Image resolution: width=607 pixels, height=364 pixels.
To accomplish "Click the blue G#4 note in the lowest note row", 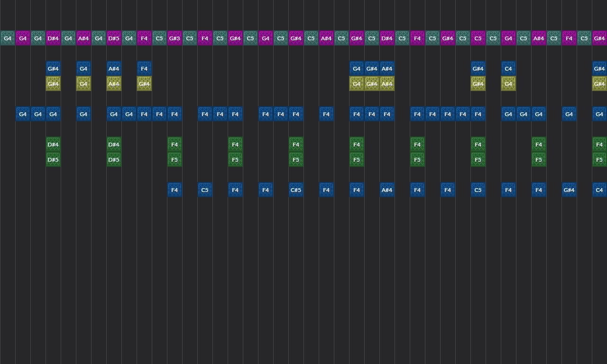I will 569,190.
